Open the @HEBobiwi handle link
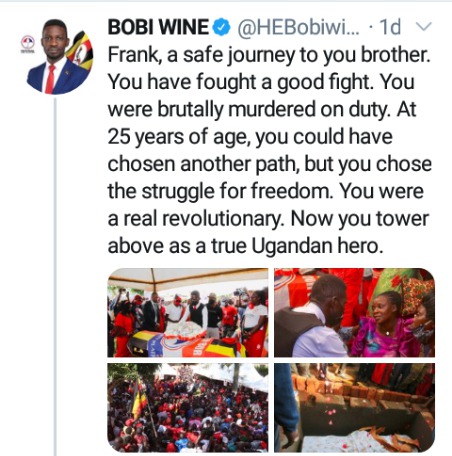This screenshot has width=452, height=456. [x=298, y=28]
